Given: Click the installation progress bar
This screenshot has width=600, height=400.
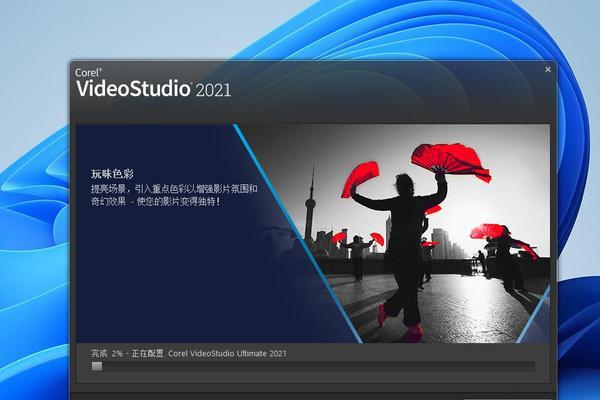Looking at the screenshot, I should coord(313,366).
